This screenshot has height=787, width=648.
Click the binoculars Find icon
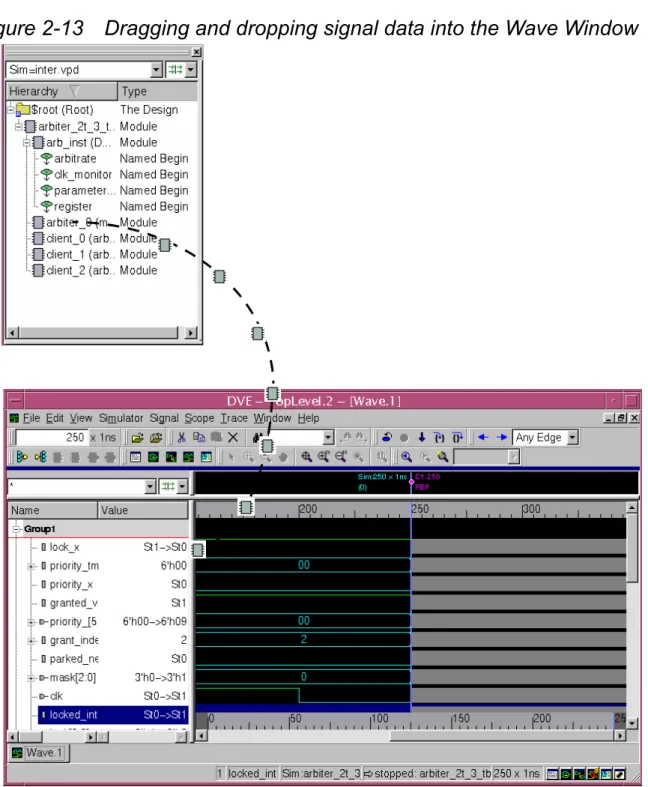(257, 438)
